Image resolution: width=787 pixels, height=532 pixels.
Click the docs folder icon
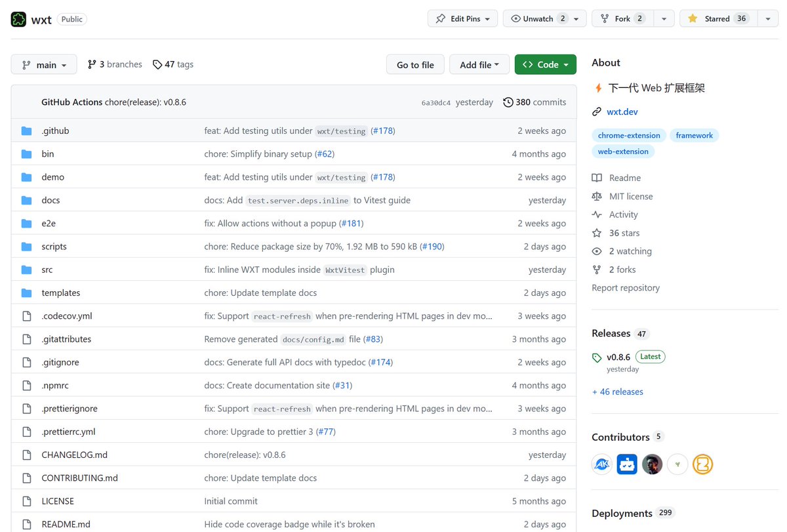pyautogui.click(x=26, y=200)
